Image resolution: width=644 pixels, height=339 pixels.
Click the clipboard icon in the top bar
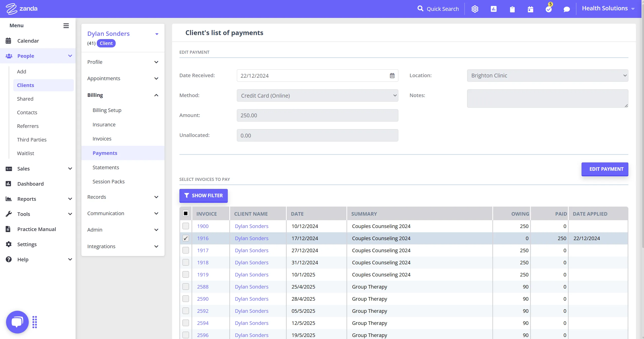coord(512,9)
